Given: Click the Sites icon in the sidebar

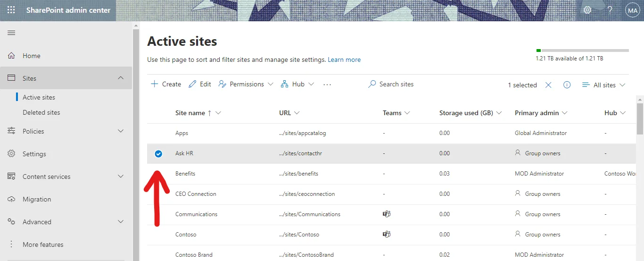Looking at the screenshot, I should point(11,78).
